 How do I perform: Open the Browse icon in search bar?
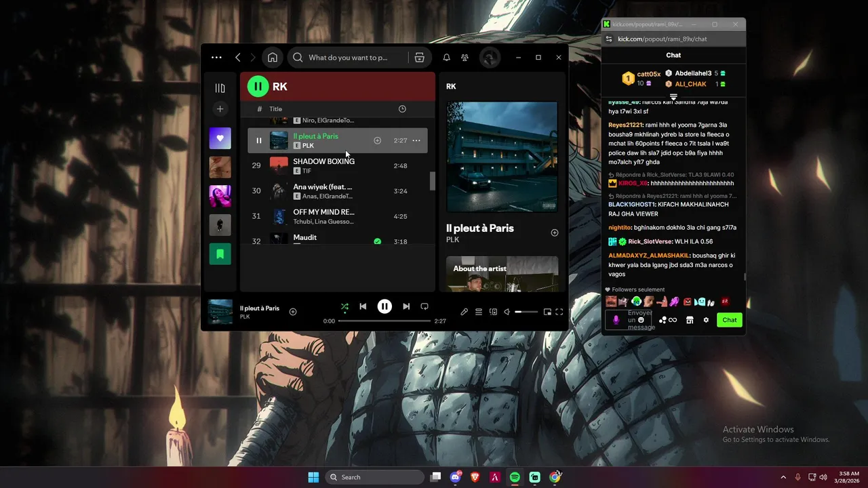coord(419,58)
